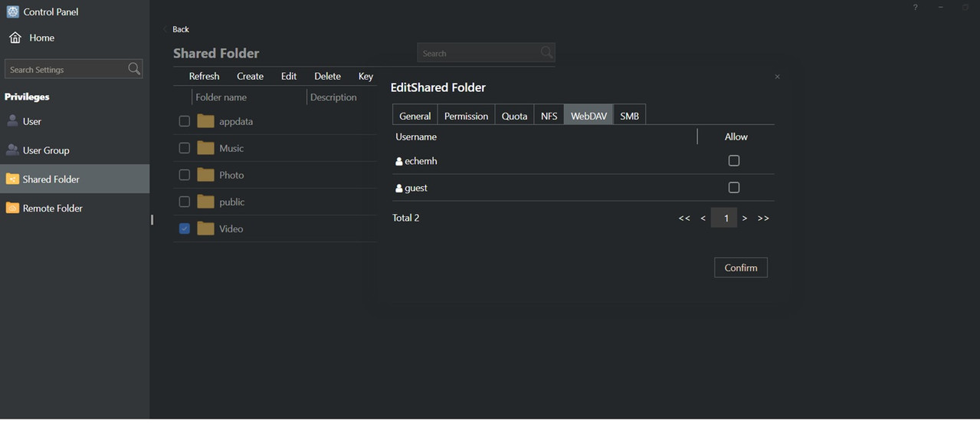The image size is (980, 427).
Task: Click the Shared Folder sidebar icon
Action: coord(12,179)
